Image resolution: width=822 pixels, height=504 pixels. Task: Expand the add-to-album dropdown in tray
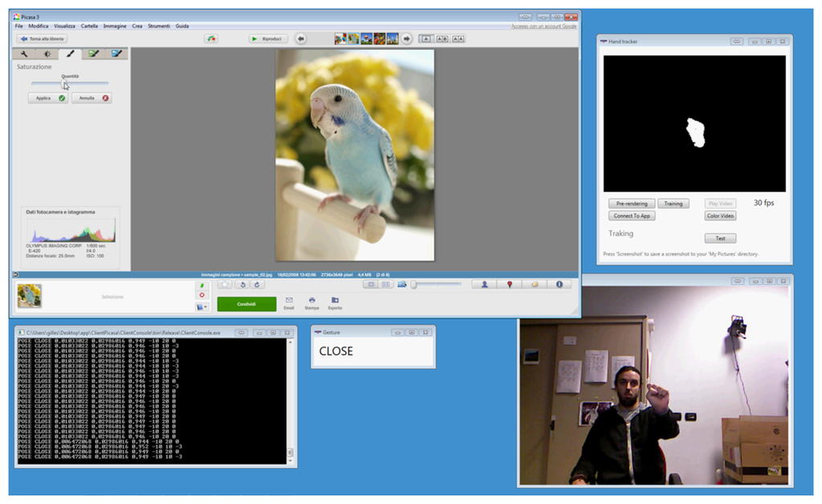[x=202, y=307]
